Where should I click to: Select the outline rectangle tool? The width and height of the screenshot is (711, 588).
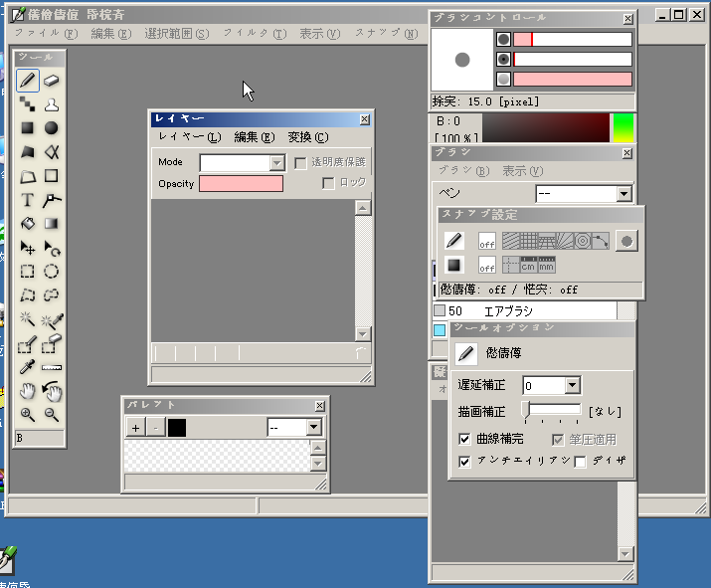point(52,176)
